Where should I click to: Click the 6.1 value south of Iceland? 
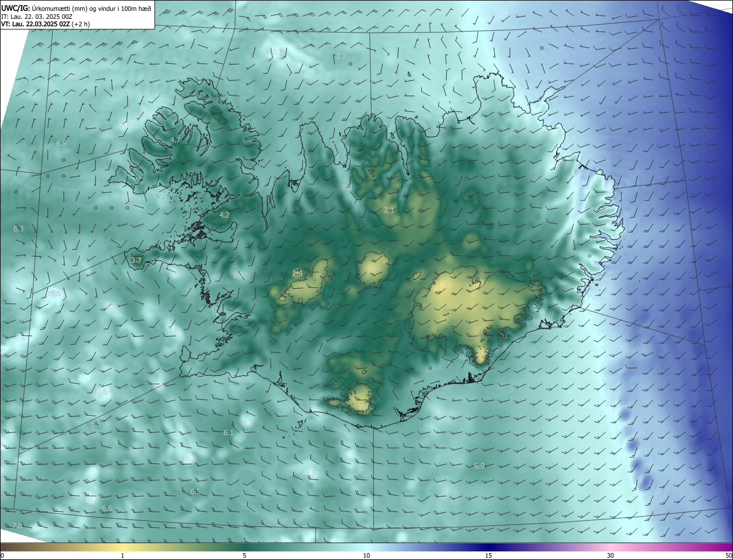tap(228, 433)
